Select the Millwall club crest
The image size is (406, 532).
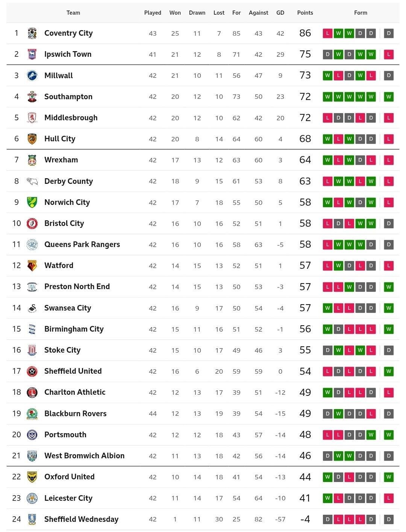(32, 76)
